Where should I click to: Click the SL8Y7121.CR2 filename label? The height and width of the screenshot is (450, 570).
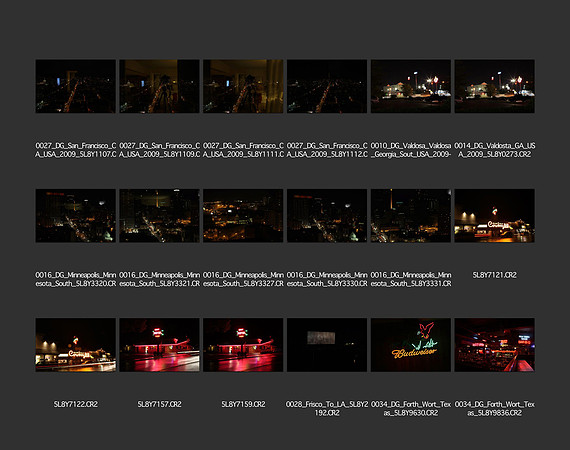coord(494,275)
